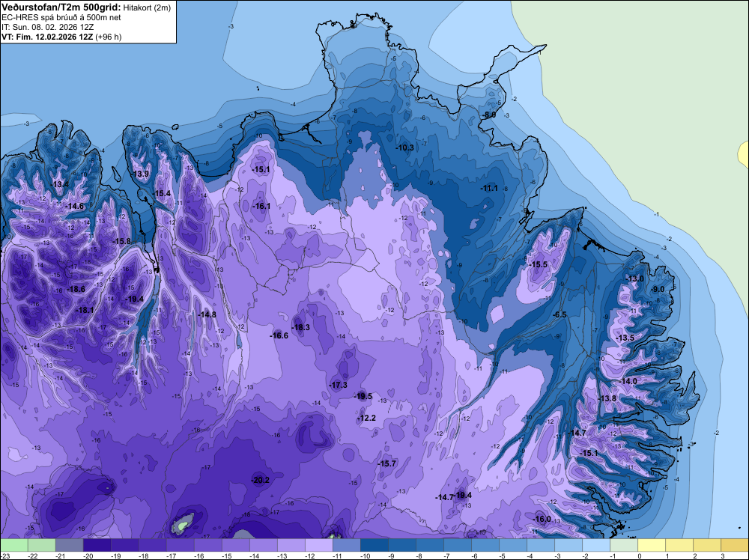Click the '(+96 h)' forecast offset
Viewport: 749px width, 560px height.
pos(109,37)
